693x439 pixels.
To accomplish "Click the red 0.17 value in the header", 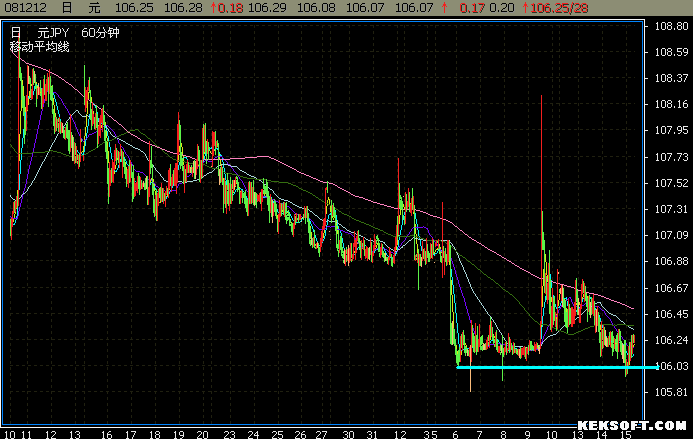I will point(472,8).
